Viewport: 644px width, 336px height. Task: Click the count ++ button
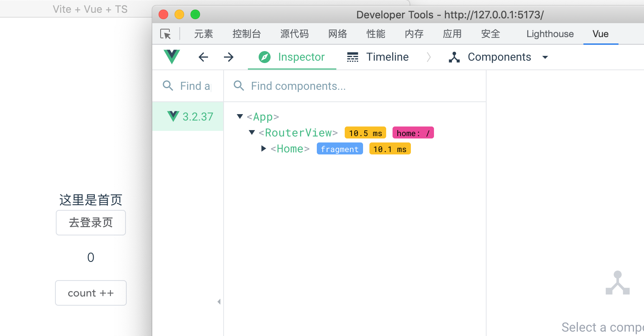(91, 293)
